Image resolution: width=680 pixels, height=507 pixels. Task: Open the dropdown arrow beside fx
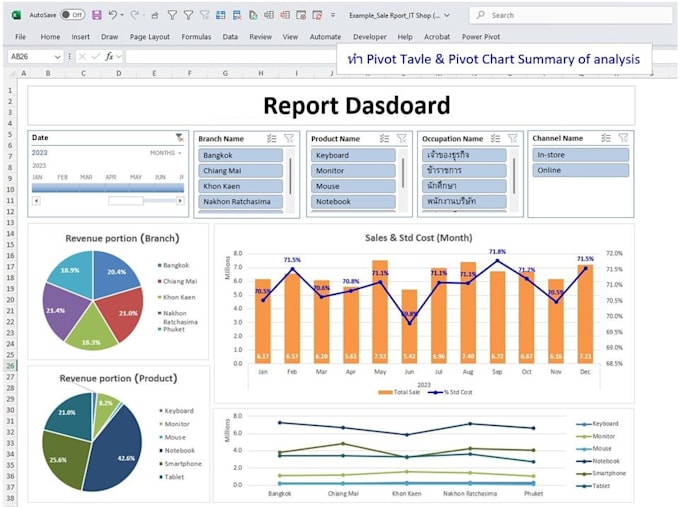click(119, 56)
